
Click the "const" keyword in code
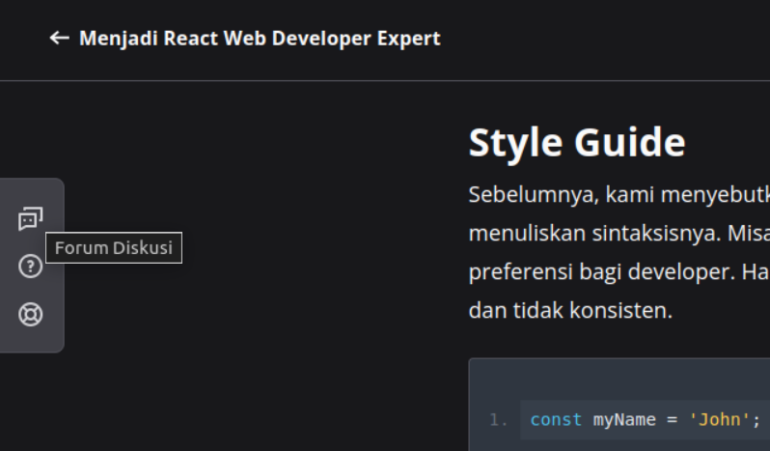click(x=555, y=420)
